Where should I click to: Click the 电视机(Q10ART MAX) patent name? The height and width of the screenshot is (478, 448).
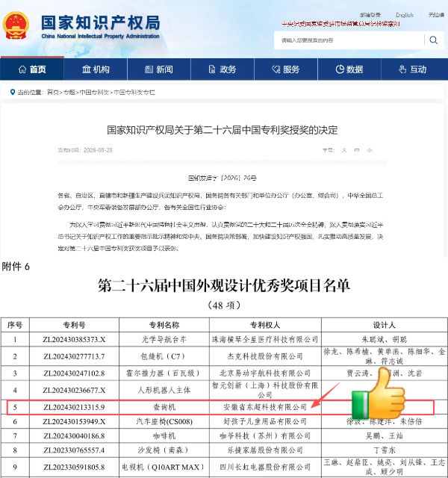click(x=164, y=467)
